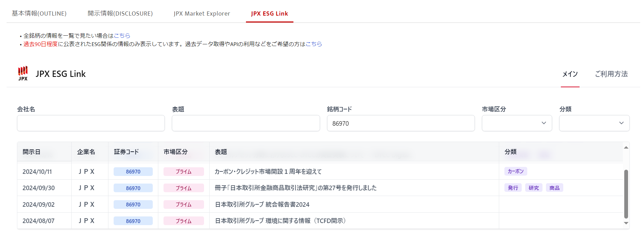Click the scrollbar up arrow in table
The image size is (644, 240).
point(626,148)
